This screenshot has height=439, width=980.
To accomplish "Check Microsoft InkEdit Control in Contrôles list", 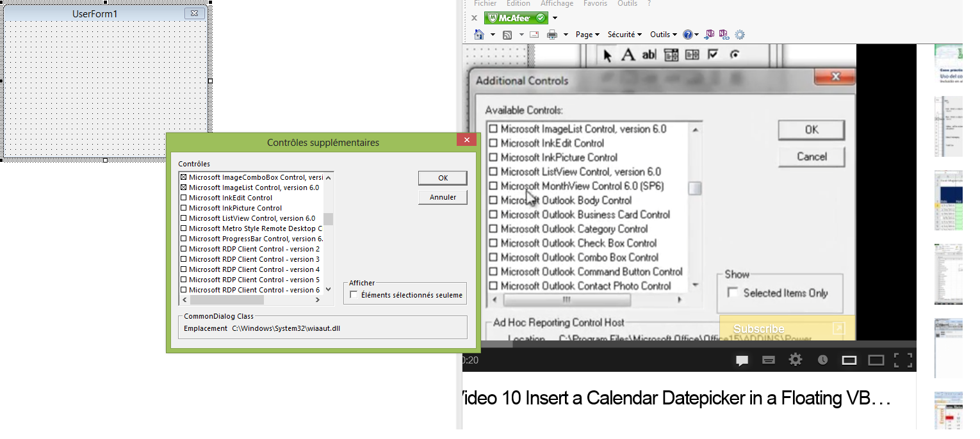I will point(184,198).
